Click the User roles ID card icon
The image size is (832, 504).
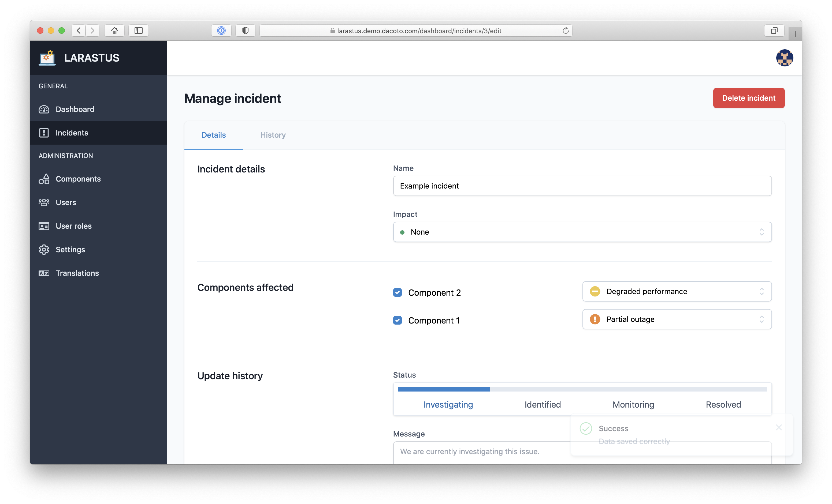tap(44, 226)
